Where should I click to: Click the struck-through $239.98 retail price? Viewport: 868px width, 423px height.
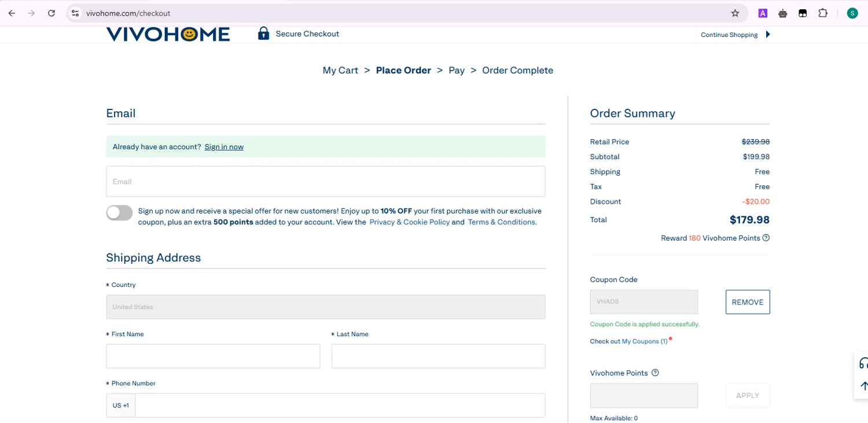coord(756,142)
